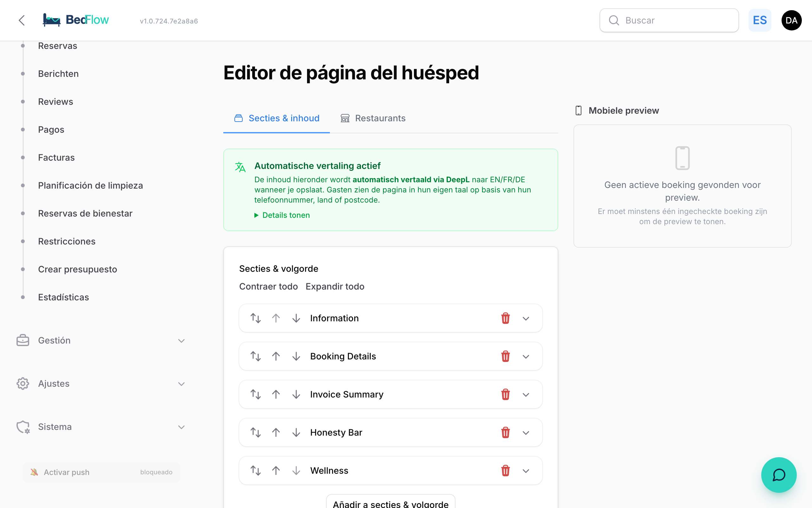812x508 pixels.
Task: Change language via ES button
Action: click(x=760, y=20)
